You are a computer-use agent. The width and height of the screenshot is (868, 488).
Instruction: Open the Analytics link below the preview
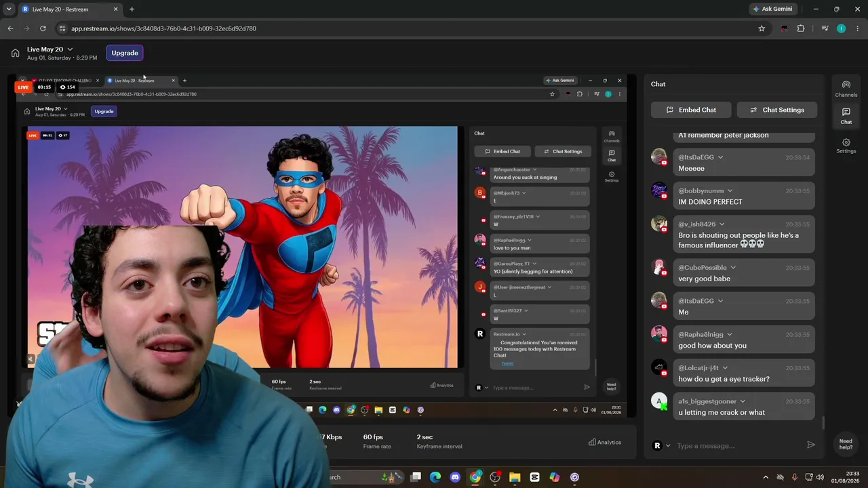click(x=605, y=442)
